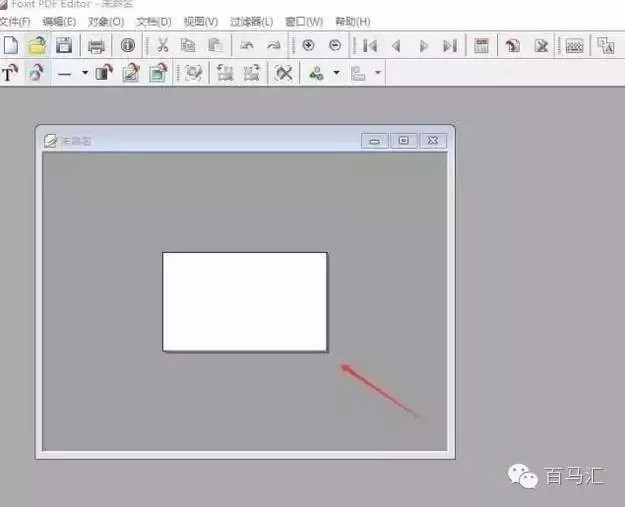Screen dimensions: 625x507
Task: Open the 文档(D) menu
Action: (x=153, y=22)
